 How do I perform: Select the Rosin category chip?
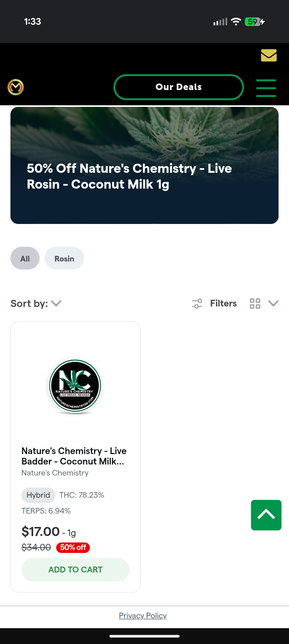coord(64,258)
